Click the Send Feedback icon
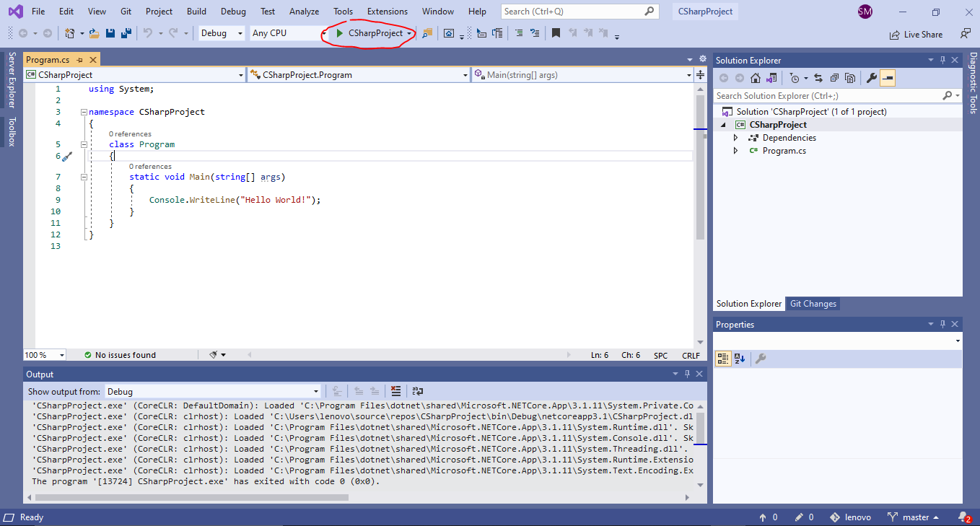 [966, 33]
